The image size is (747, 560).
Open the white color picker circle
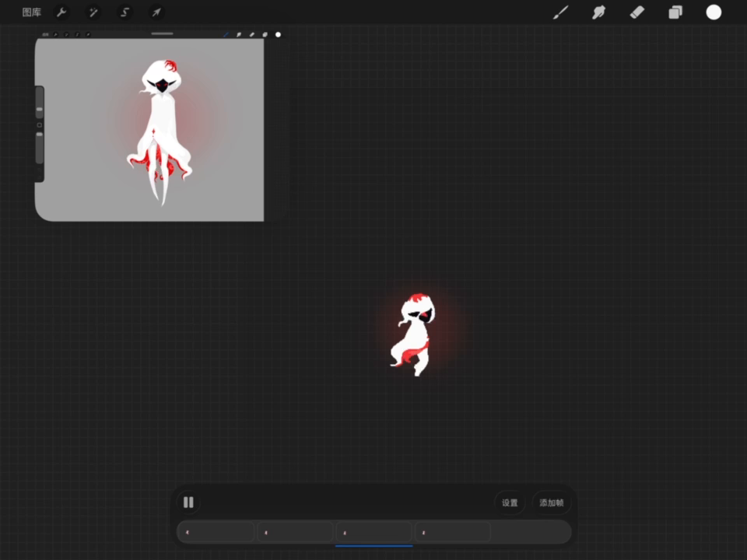click(714, 12)
